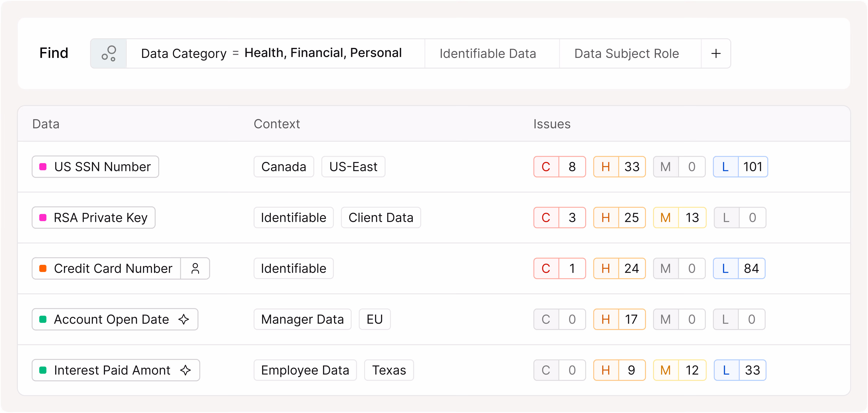Click sparkle icon on Account Open Date
This screenshot has height=413, width=868.
(184, 319)
